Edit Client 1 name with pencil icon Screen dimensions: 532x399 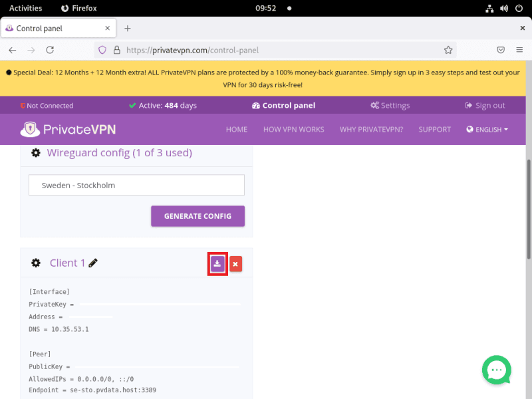point(93,263)
